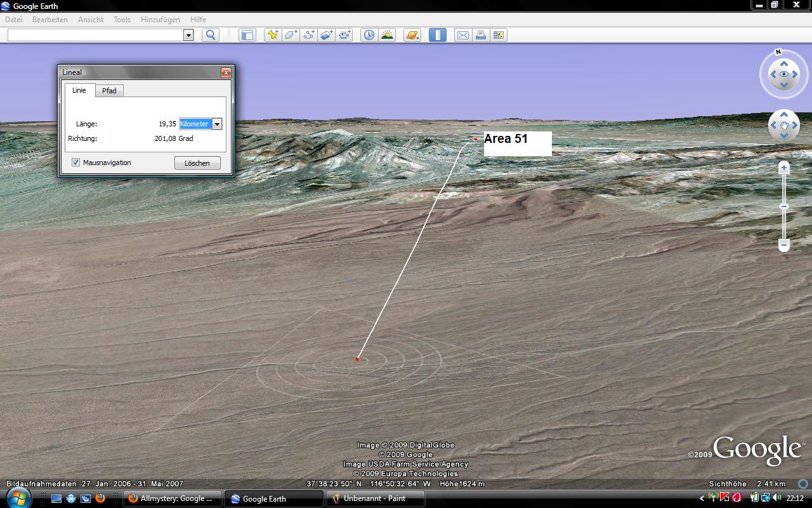The height and width of the screenshot is (508, 812).
Task: Open the Hinzufügen menu
Action: 160,20
